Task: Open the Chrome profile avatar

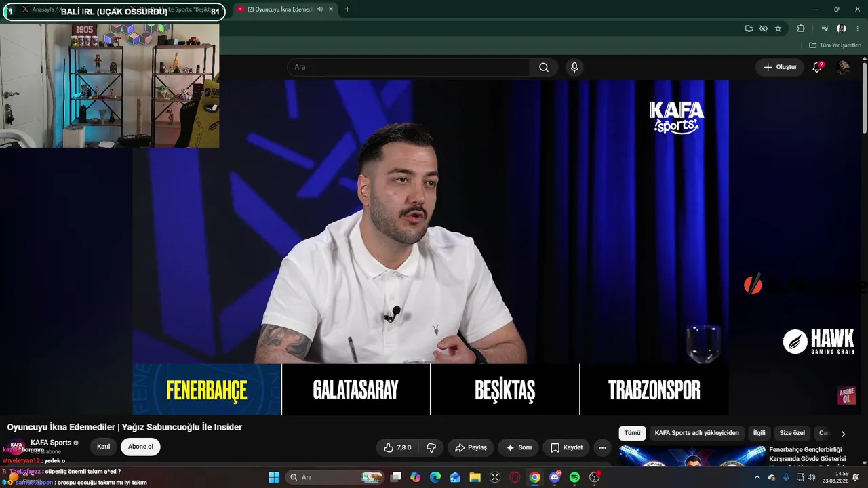Action: coord(842,28)
